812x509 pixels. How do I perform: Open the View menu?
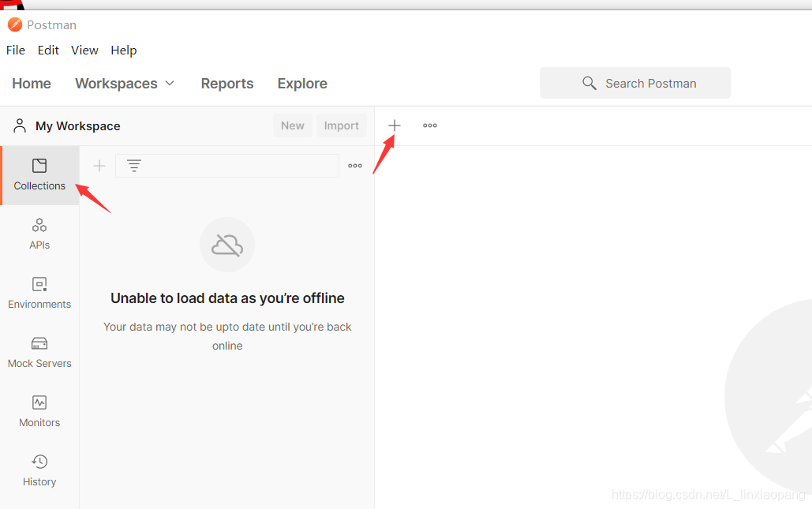click(84, 51)
